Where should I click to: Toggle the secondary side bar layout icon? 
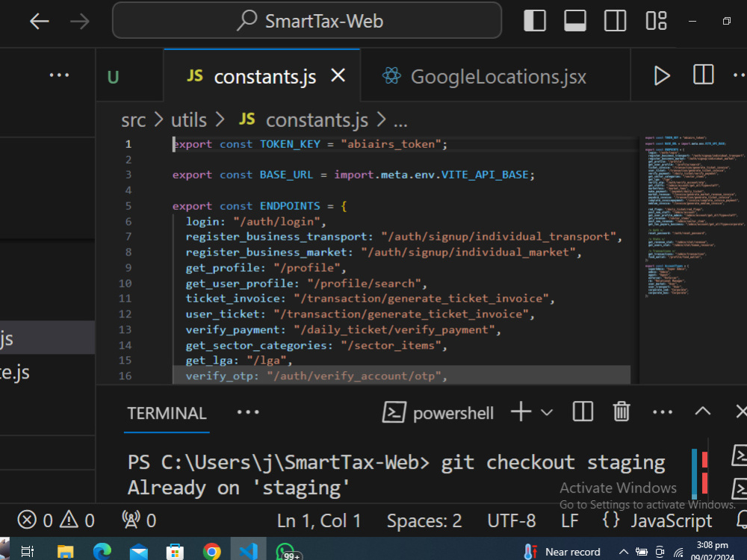click(x=615, y=21)
